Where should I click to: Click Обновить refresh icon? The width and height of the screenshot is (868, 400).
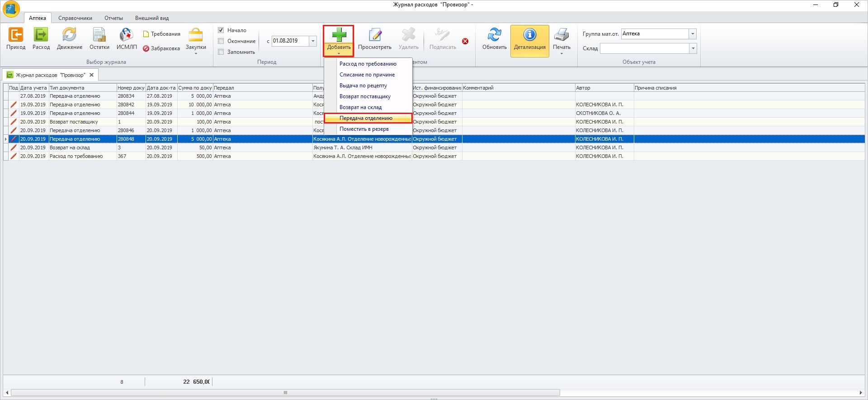click(x=494, y=35)
